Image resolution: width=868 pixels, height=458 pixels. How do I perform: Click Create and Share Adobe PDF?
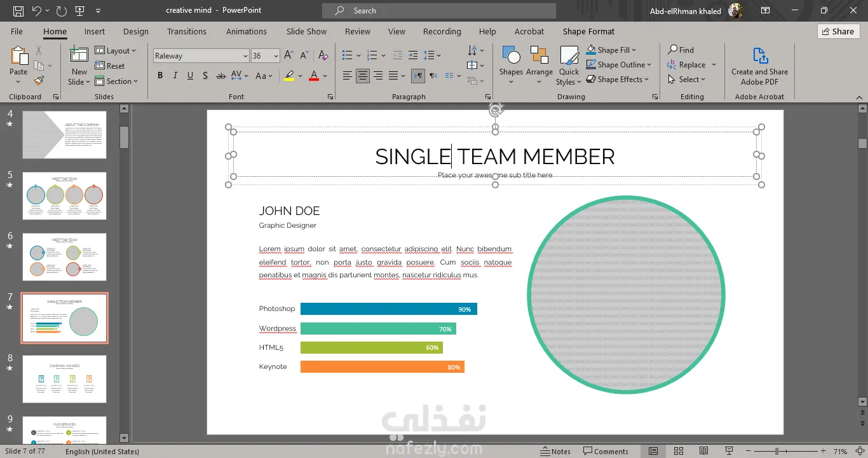pos(759,66)
